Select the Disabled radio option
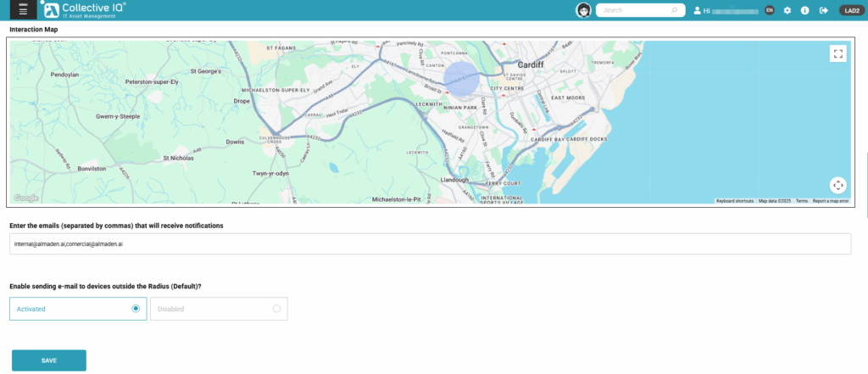The image size is (868, 374). [x=276, y=309]
